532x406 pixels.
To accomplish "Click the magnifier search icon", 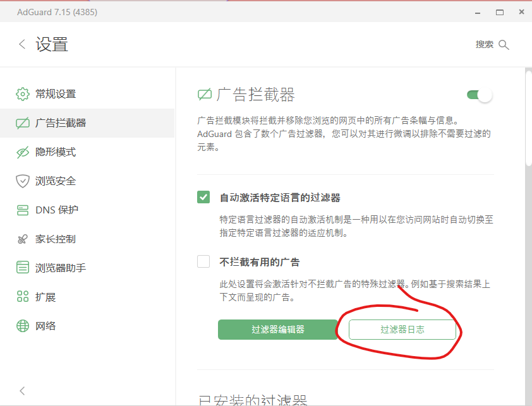I will 504,45.
